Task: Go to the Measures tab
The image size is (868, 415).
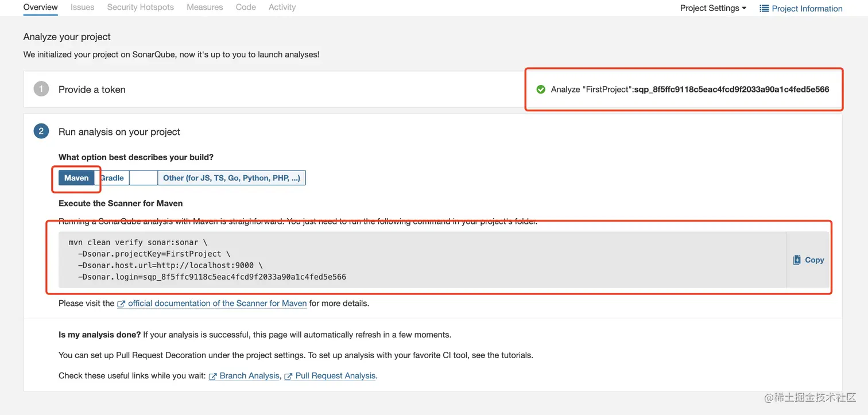Action: coord(205,7)
